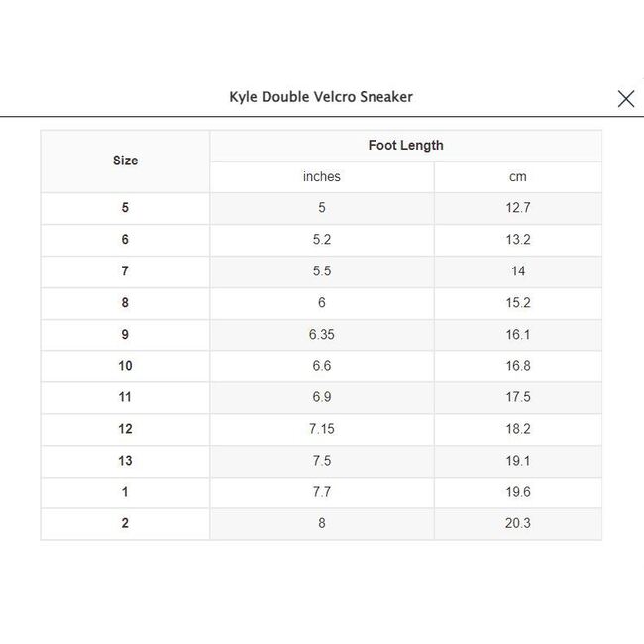Click the cm subheader cell
The image size is (644, 644).
[x=517, y=177]
